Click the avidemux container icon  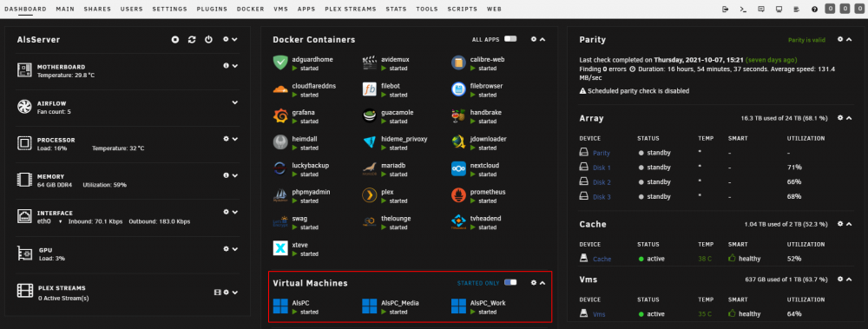coord(369,63)
